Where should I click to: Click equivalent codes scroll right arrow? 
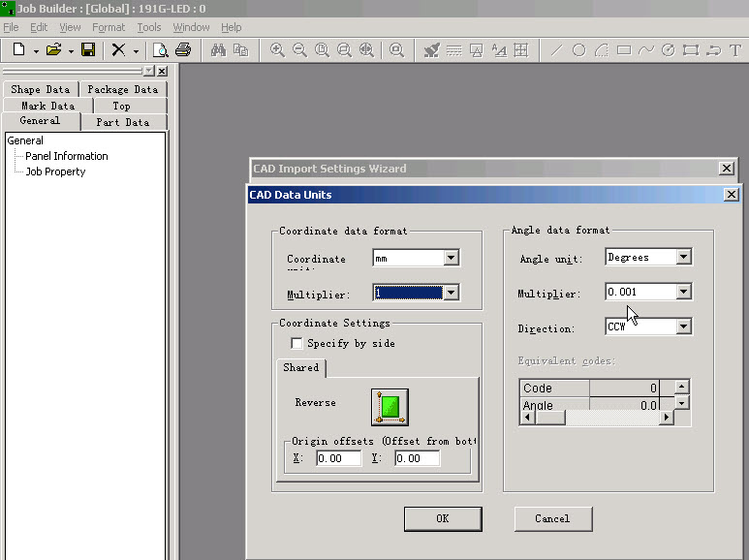click(667, 418)
